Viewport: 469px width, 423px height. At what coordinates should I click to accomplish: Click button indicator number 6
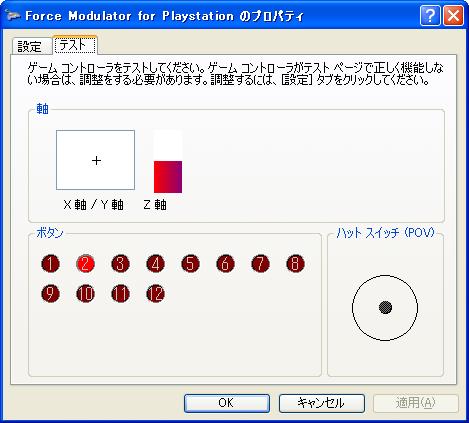(225, 264)
